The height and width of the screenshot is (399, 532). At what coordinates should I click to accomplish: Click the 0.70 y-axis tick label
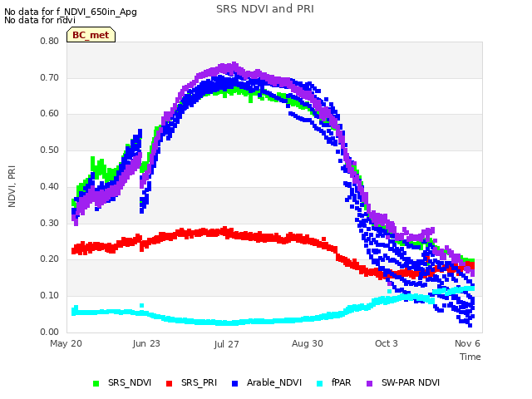(50, 77)
